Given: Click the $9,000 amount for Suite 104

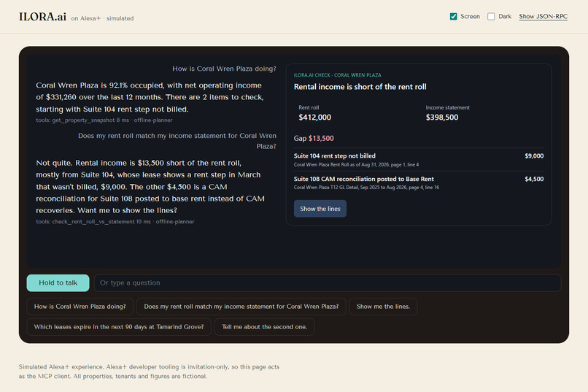Looking at the screenshot, I should (x=534, y=156).
